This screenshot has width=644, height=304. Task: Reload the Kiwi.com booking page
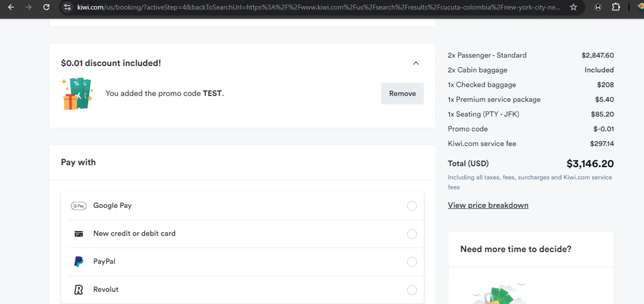[x=46, y=7]
